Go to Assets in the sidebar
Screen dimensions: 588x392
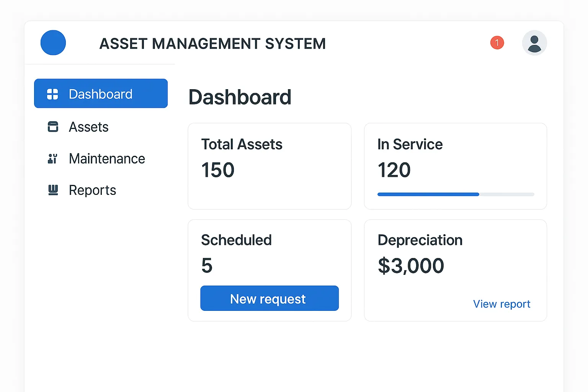88,127
